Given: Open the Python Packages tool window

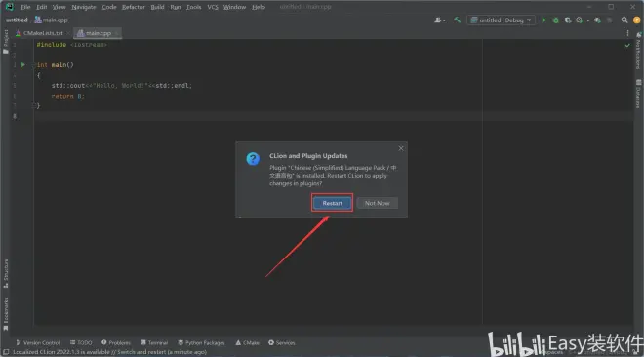Looking at the screenshot, I should coord(201,342).
